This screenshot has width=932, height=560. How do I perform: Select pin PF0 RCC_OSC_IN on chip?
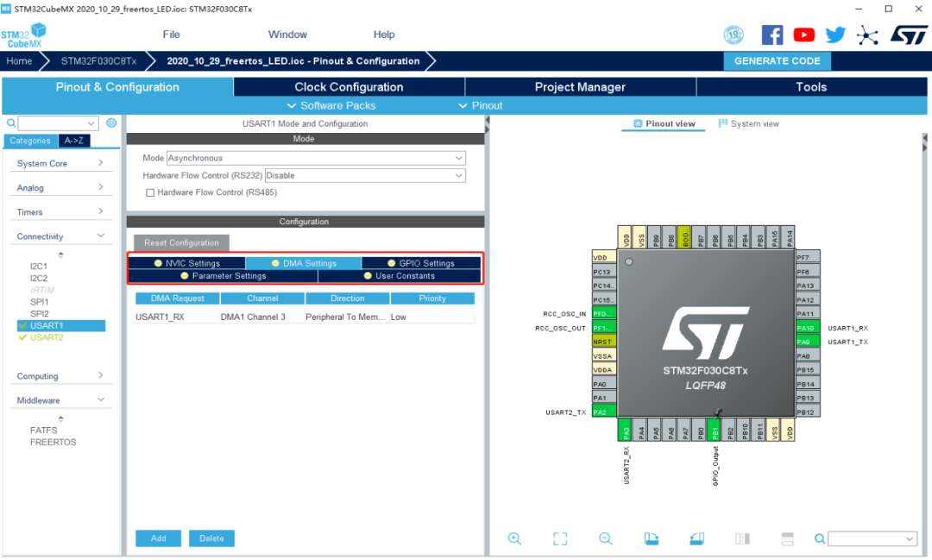[604, 313]
